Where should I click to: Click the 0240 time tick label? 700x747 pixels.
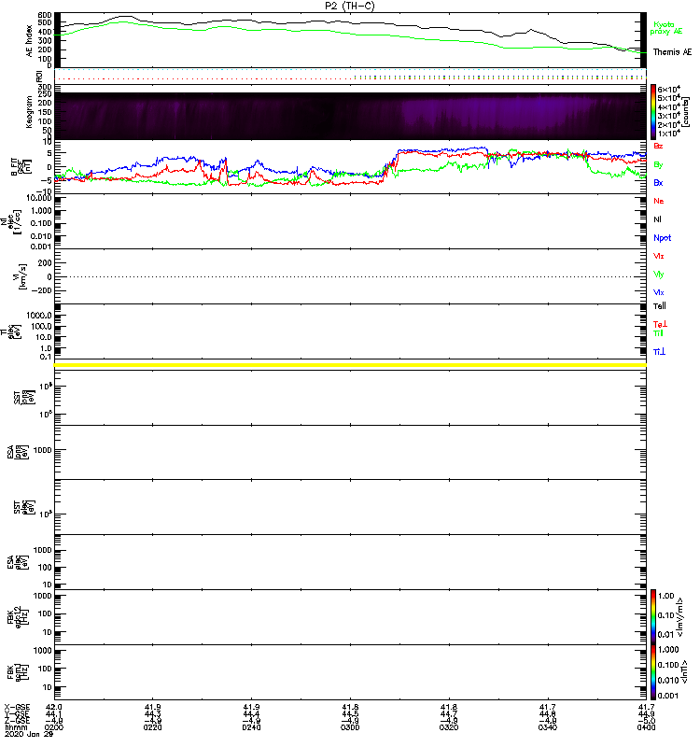pos(251,727)
